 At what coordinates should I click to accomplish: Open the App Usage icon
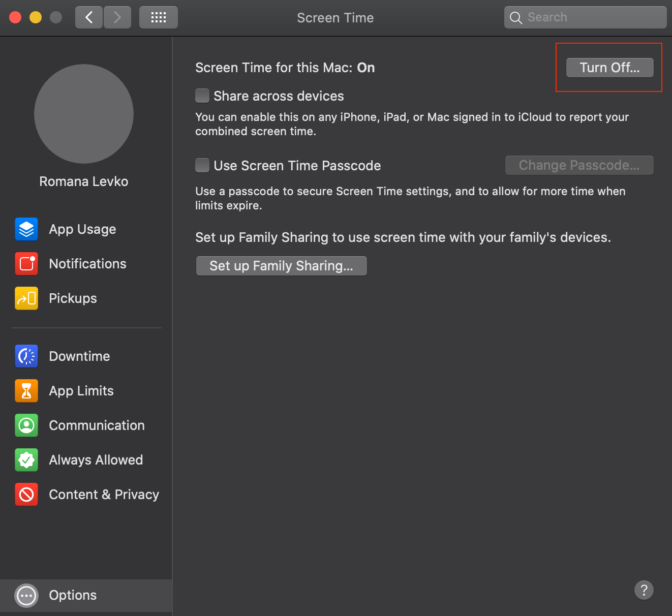click(x=26, y=229)
